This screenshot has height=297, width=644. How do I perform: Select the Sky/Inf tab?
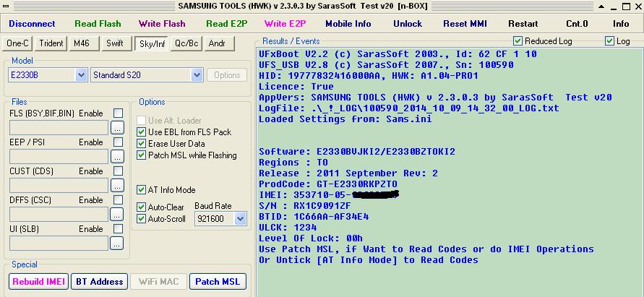pos(152,43)
